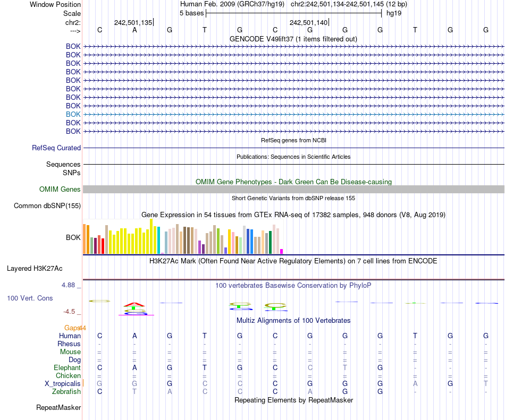
Task: Click the 242,501,140 position marker
Action: point(308,22)
